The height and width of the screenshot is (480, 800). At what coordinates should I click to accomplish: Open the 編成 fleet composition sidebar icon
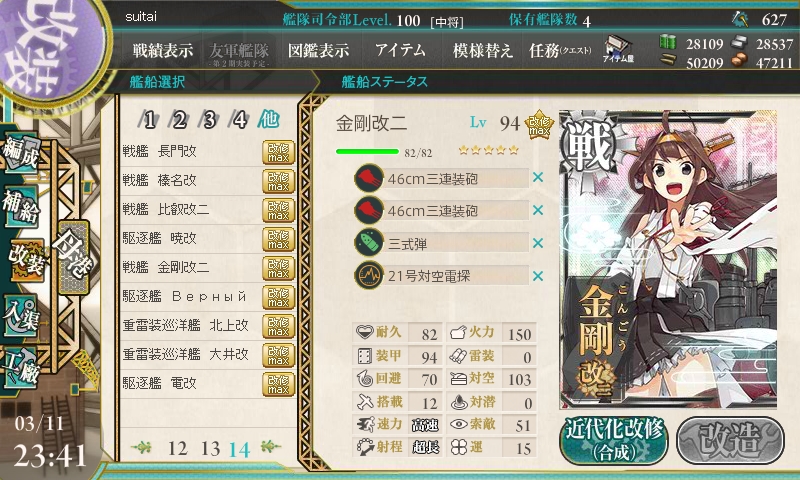21,152
